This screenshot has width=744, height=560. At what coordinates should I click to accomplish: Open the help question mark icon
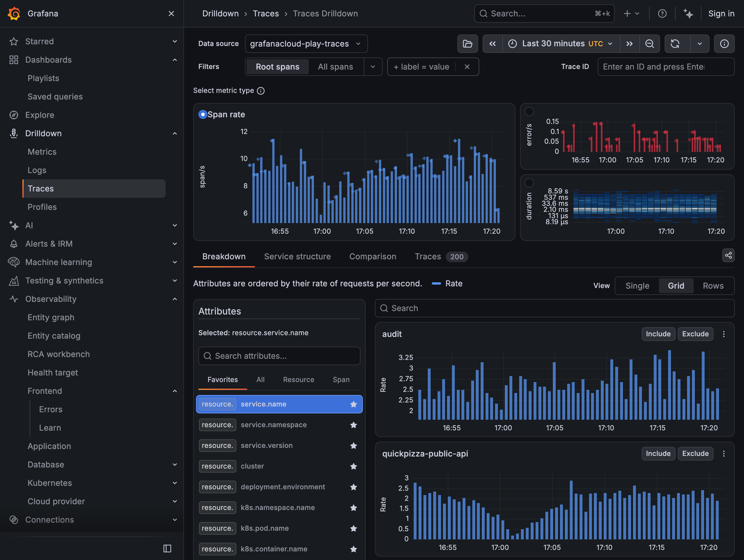662,14
